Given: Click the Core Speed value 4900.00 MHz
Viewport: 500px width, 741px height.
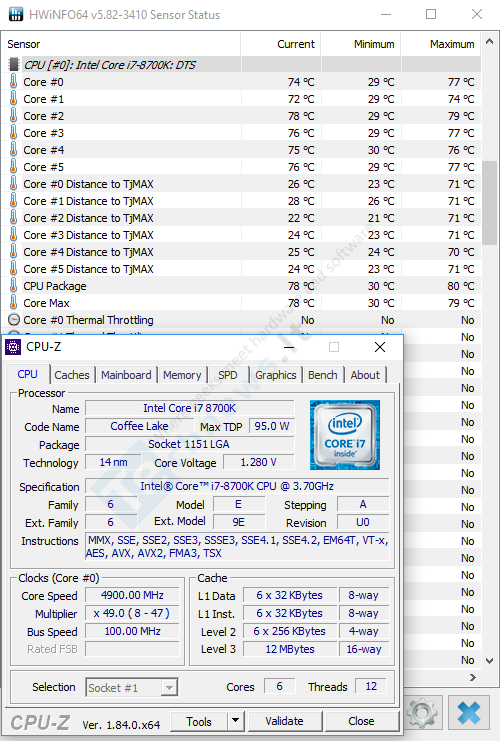Looking at the screenshot, I should coord(132,595).
